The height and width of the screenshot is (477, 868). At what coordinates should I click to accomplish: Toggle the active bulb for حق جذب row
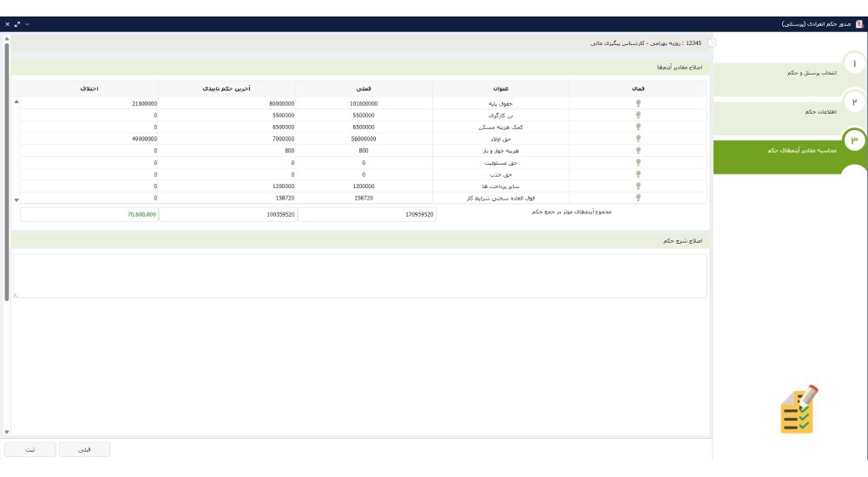(x=638, y=174)
